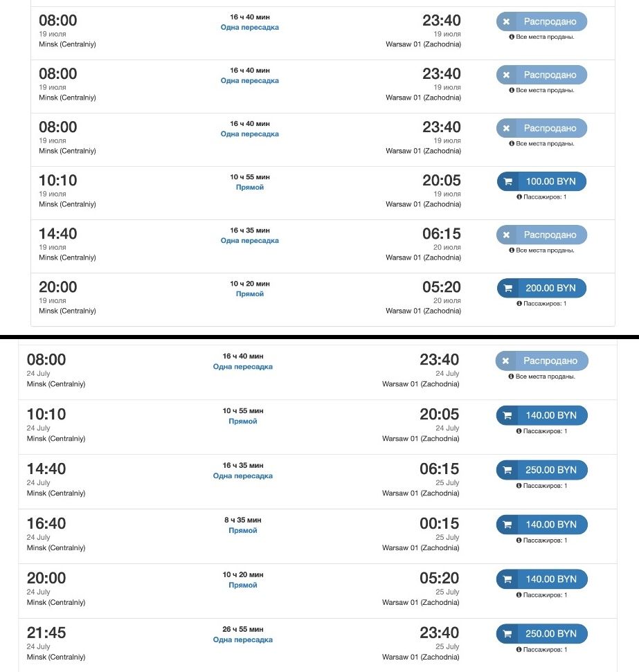Image resolution: width=639 pixels, height=672 pixels.
Task: Open Одна пересадка link for 21:45 trip
Action: [243, 640]
